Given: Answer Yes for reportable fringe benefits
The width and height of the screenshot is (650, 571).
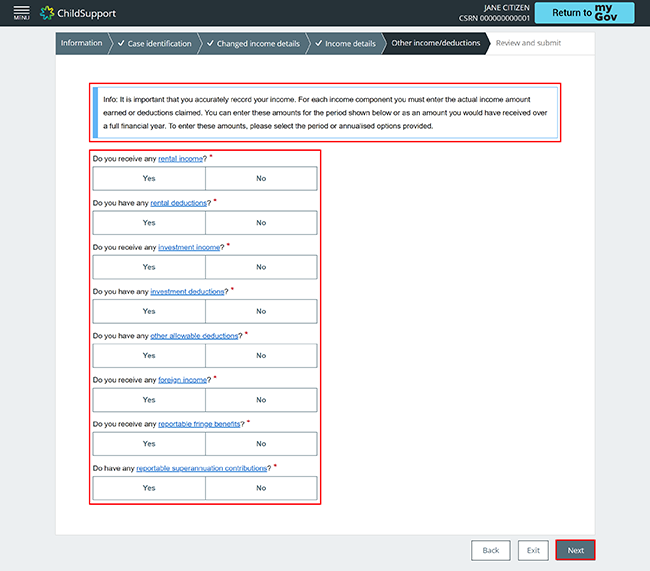Looking at the screenshot, I should [x=149, y=444].
